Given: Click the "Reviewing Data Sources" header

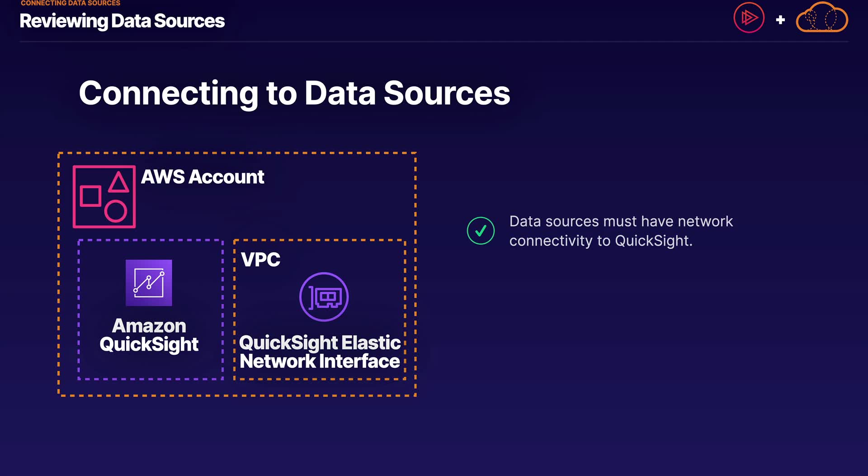Looking at the screenshot, I should tap(122, 21).
